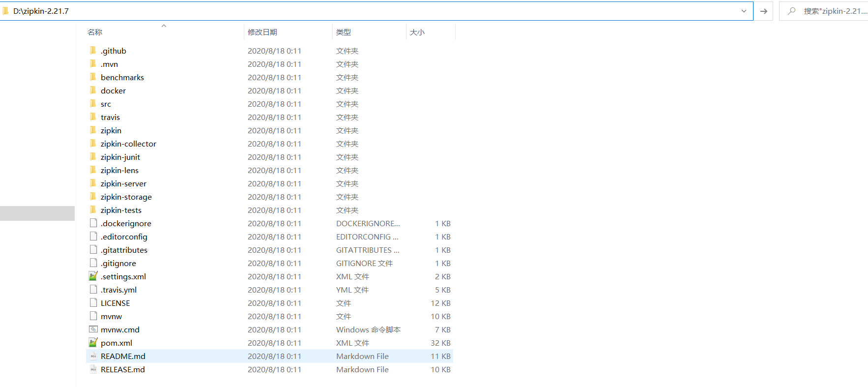This screenshot has width=868, height=387.
Task: Click the folder name zipkin-storage
Action: [126, 197]
